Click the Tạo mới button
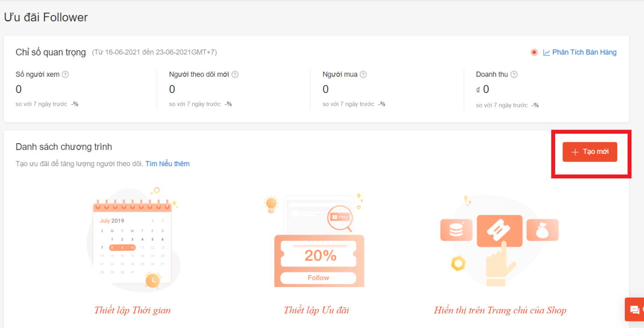 (x=590, y=152)
